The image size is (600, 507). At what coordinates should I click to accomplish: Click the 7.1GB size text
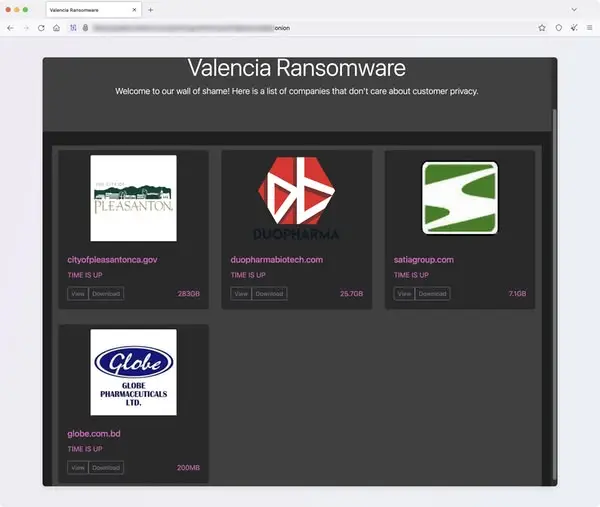(x=517, y=294)
